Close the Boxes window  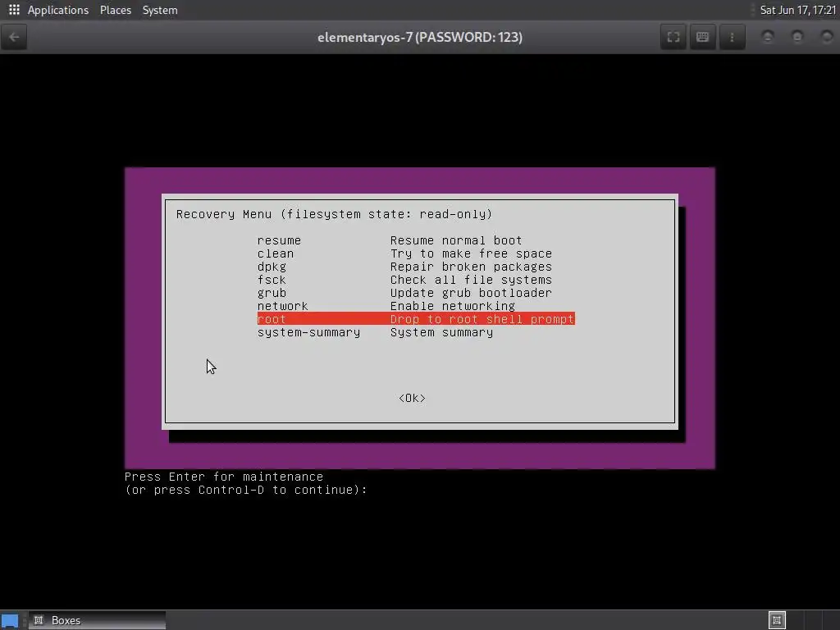coord(827,37)
